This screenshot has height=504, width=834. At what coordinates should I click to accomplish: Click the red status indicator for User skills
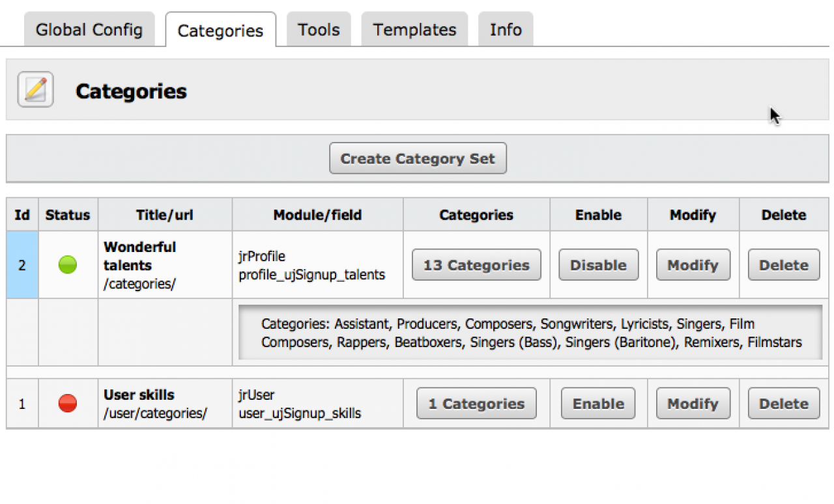click(x=68, y=404)
